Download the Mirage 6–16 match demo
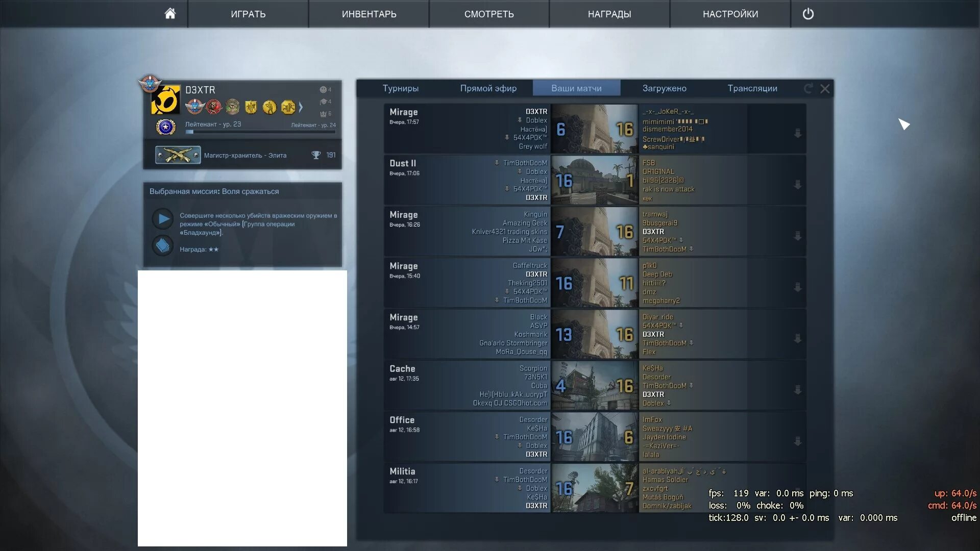The image size is (980, 551). coord(797,134)
